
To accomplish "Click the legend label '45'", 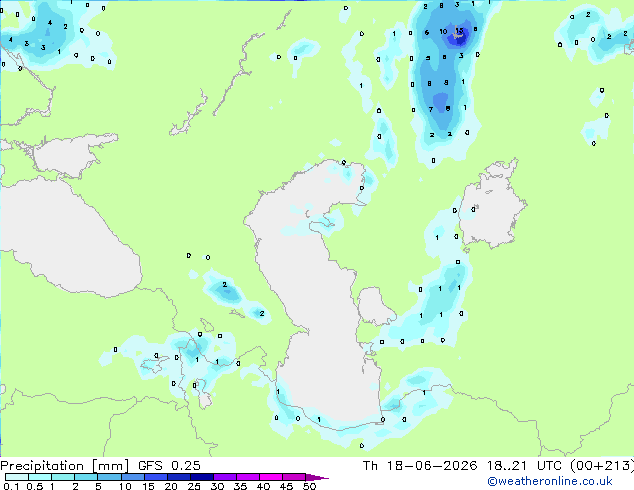I will [x=286, y=486].
